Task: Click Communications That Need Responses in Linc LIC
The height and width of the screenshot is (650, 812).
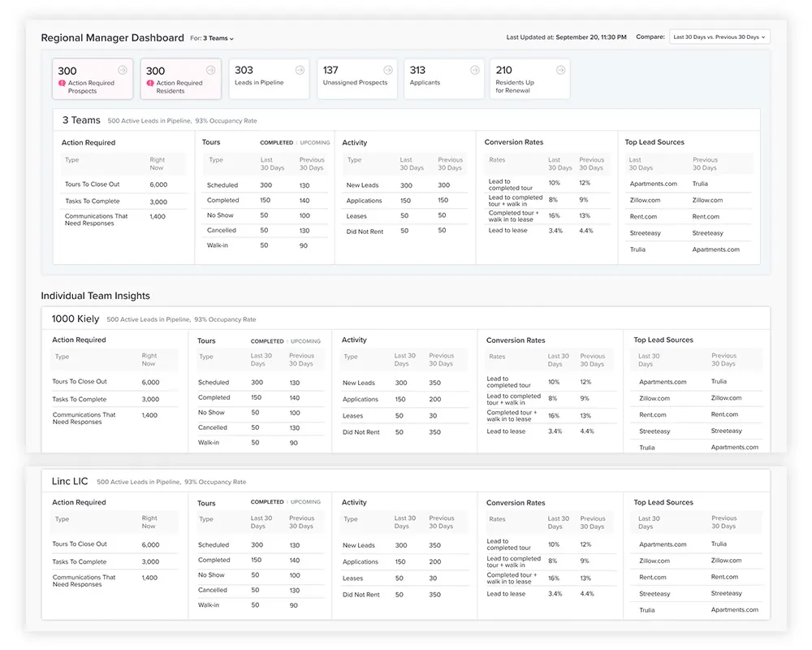Action: [x=84, y=581]
